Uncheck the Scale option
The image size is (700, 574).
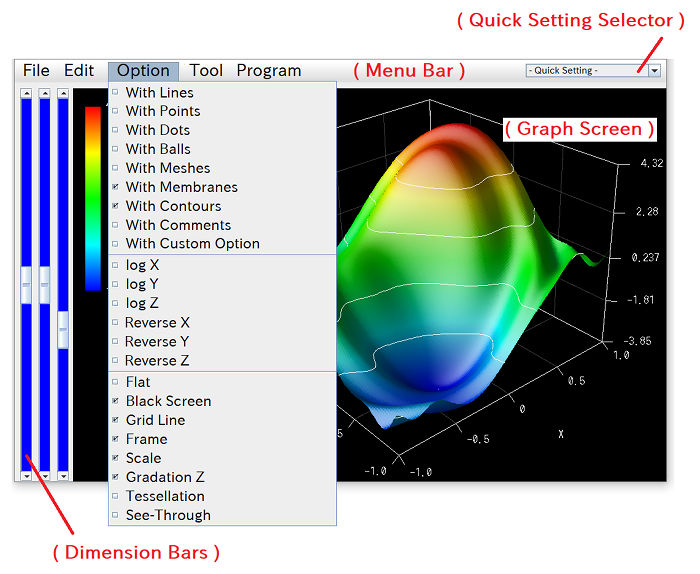point(222,458)
